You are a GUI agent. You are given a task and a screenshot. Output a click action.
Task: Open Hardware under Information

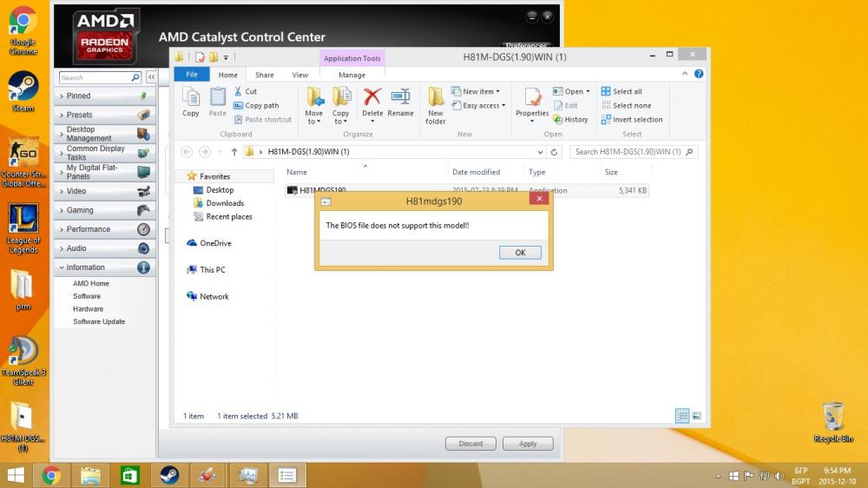point(88,308)
